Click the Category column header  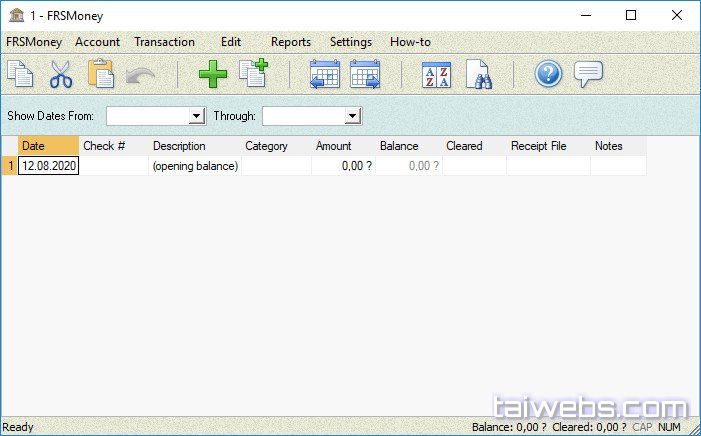coord(266,146)
